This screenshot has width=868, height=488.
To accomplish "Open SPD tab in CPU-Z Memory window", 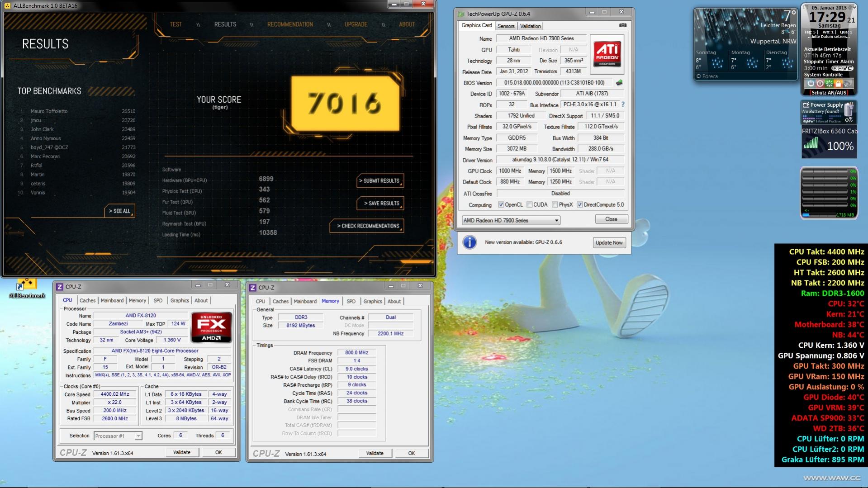I will coord(351,301).
